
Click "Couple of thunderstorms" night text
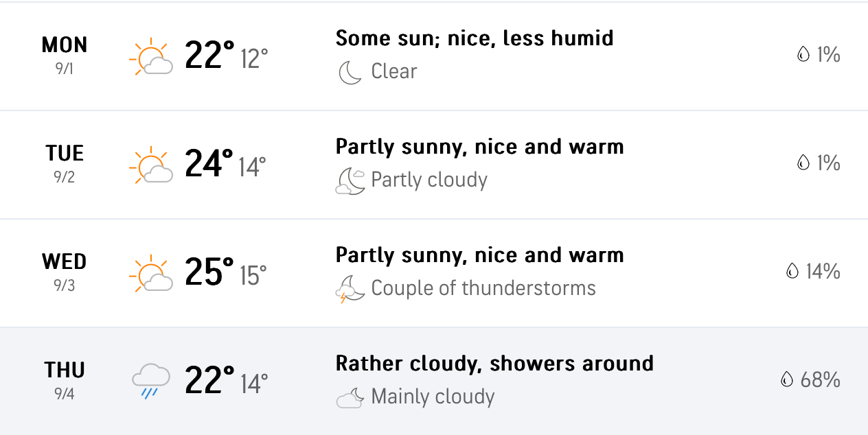point(483,288)
